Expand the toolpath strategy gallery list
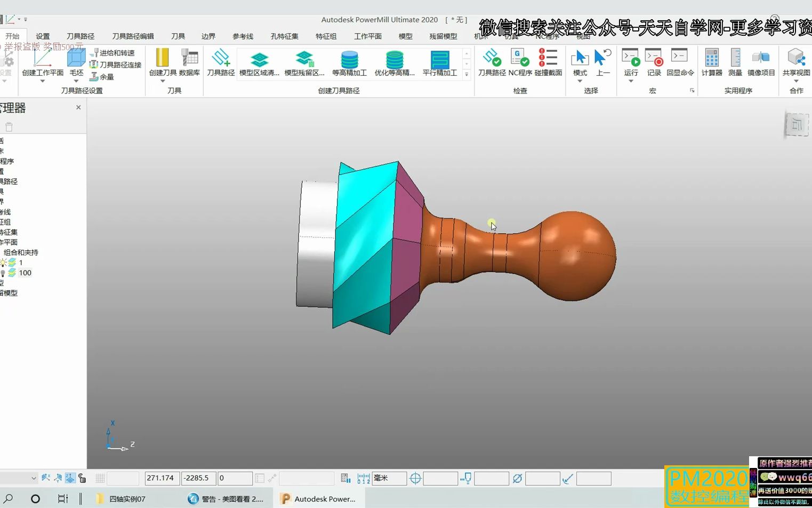 (x=467, y=75)
